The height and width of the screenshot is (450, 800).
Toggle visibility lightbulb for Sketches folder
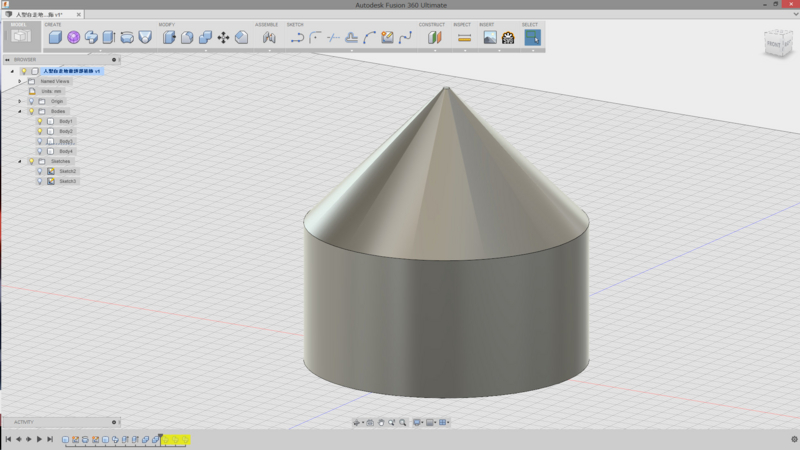pos(32,161)
